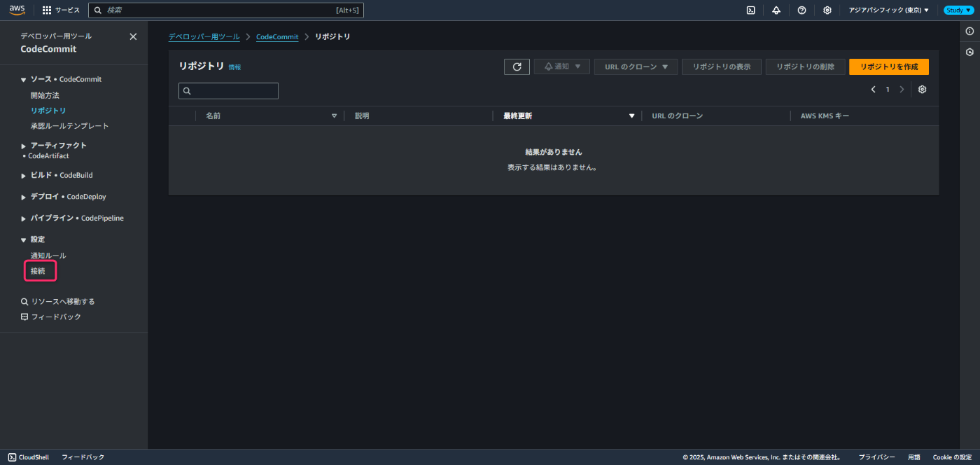Select リポジトリ in the sidebar
Viewport: 980px width, 465px height.
click(48, 111)
